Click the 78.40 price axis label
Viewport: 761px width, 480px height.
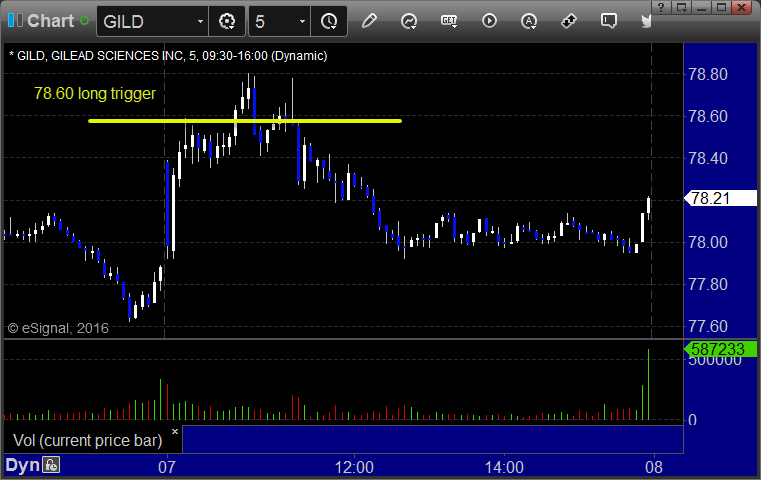point(708,158)
